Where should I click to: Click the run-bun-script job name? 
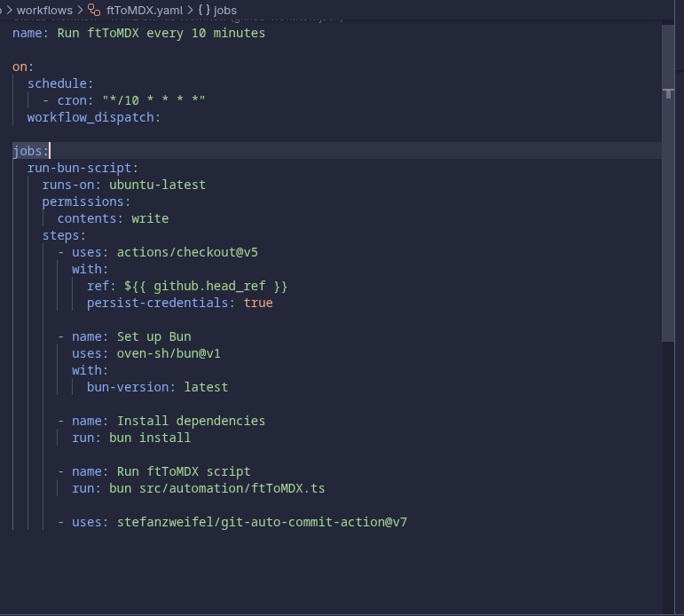click(x=82, y=168)
